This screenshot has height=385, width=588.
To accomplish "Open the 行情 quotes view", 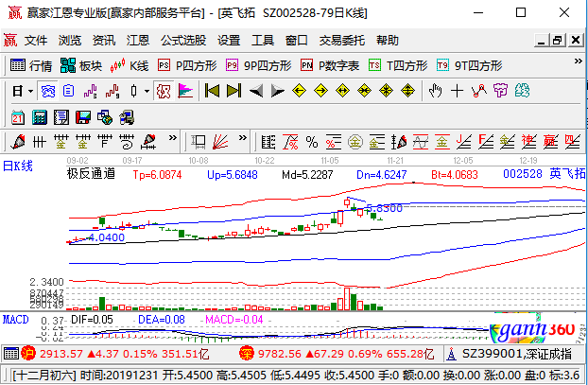I will [x=32, y=65].
